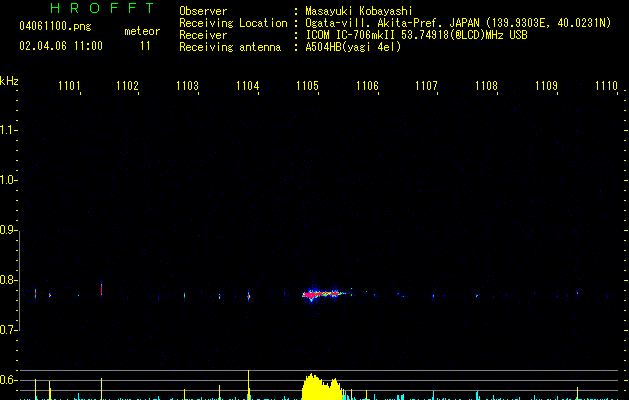The height and width of the screenshot is (400, 629).
Task: Select the observer name Masayuki Kobayashi
Action: click(x=359, y=11)
